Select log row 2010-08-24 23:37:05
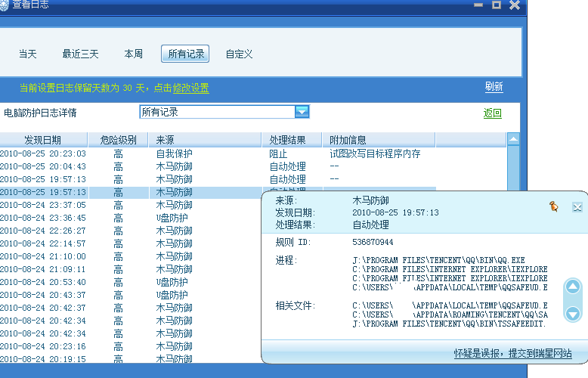This screenshot has width=588, height=378. pos(131,205)
